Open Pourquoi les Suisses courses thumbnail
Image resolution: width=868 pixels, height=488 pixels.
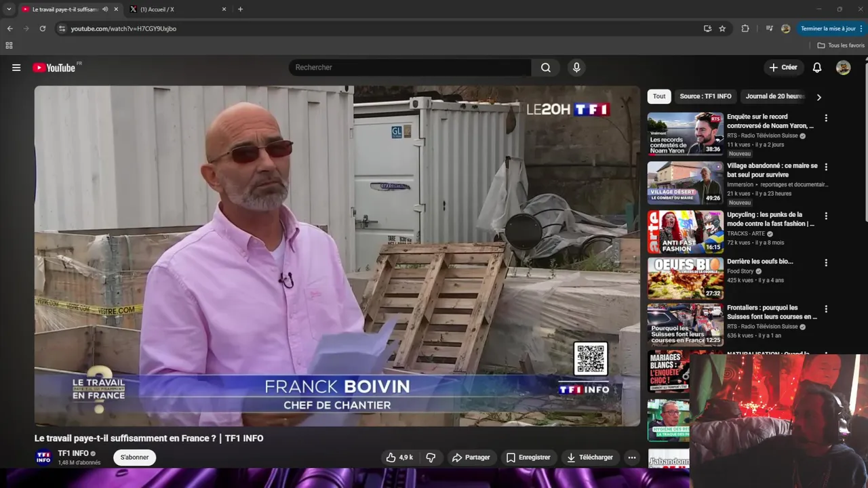pos(685,325)
